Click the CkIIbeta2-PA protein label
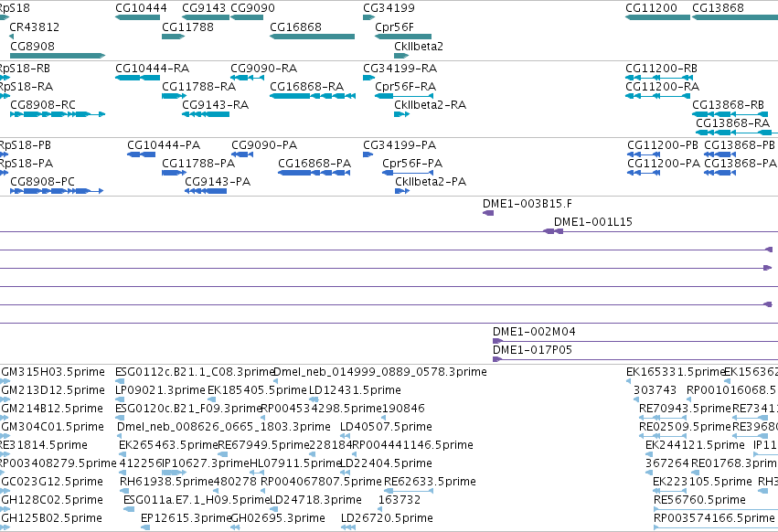The height and width of the screenshot is (532, 778). click(x=431, y=182)
